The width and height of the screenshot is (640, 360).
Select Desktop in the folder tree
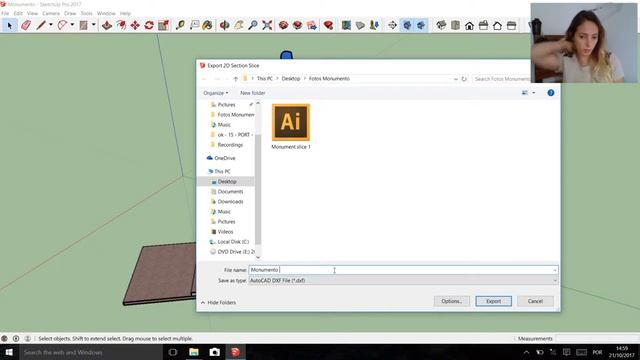(227, 182)
